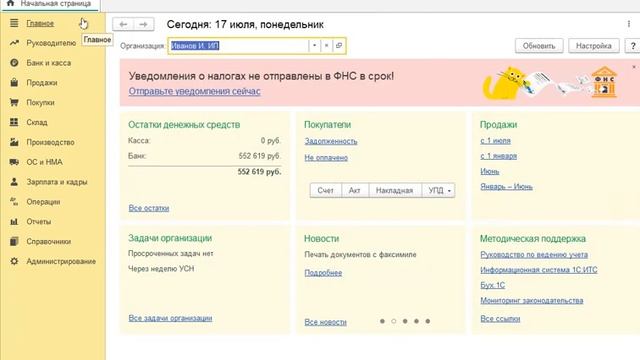The image size is (640, 360).
Task: Close the pink tax notification banner
Action: [634, 67]
